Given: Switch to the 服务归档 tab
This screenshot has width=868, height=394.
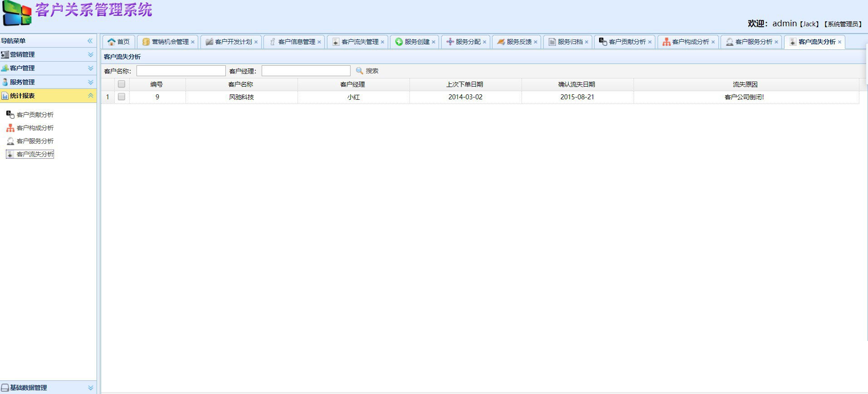Looking at the screenshot, I should (570, 42).
